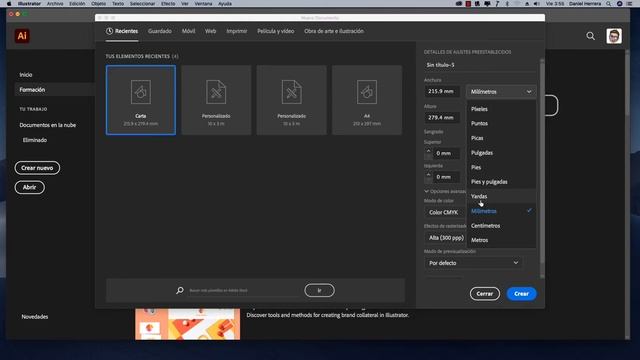Image resolution: width=640 pixels, height=360 pixels.
Task: Click the Altura field 279.4 mm
Action: click(442, 118)
